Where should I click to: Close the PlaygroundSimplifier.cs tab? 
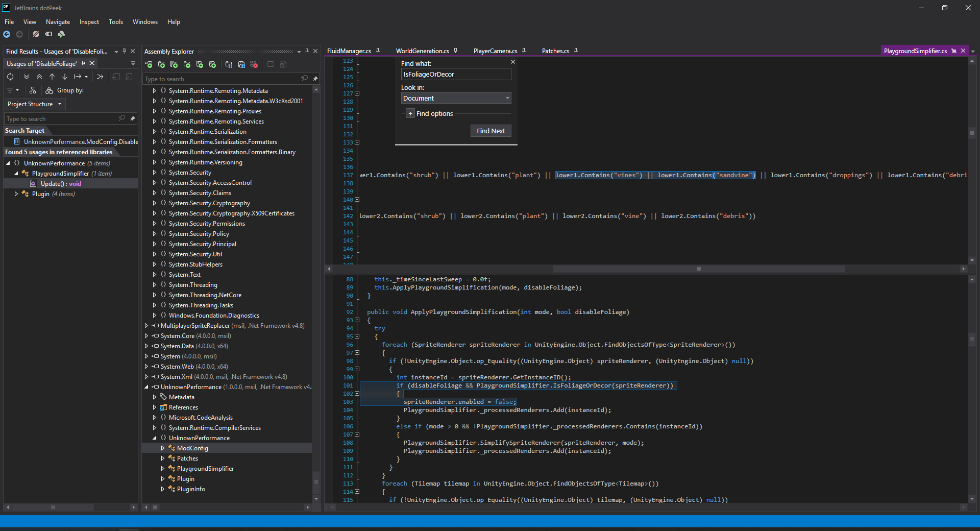pyautogui.click(x=963, y=51)
